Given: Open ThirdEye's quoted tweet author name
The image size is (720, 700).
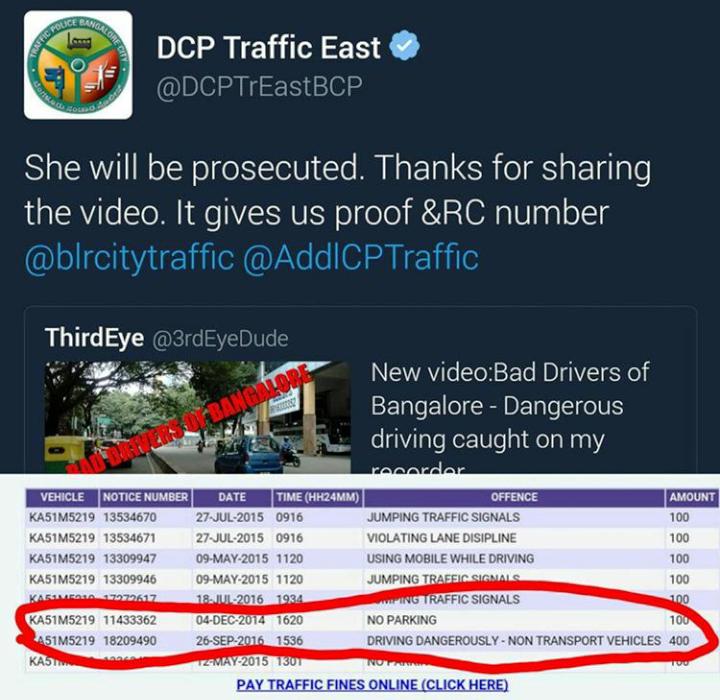Looking at the screenshot, I should 94,338.
